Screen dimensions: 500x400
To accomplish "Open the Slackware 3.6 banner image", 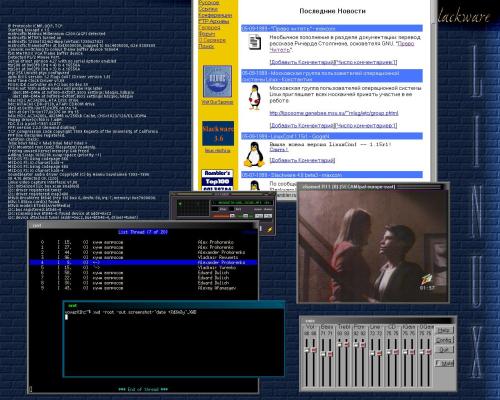I will click(218, 134).
